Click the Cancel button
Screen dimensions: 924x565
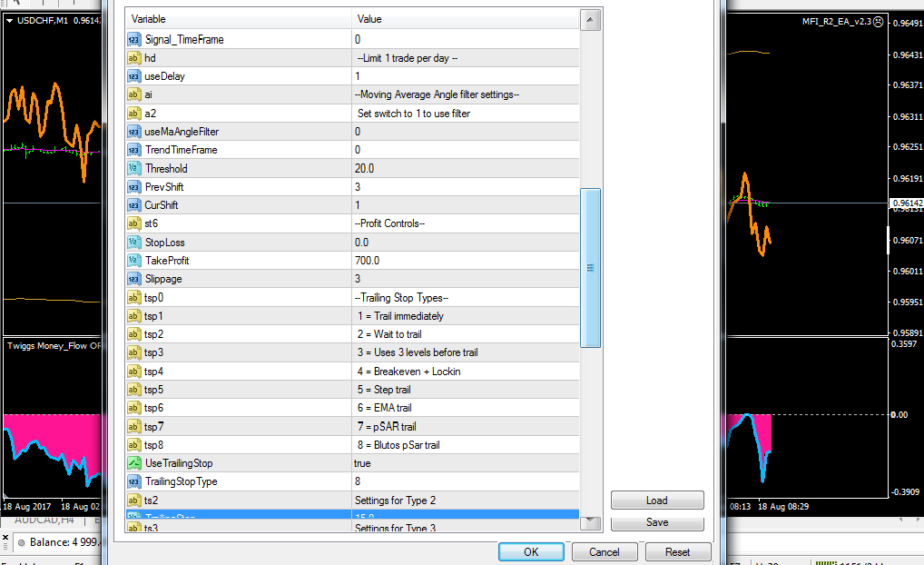604,551
